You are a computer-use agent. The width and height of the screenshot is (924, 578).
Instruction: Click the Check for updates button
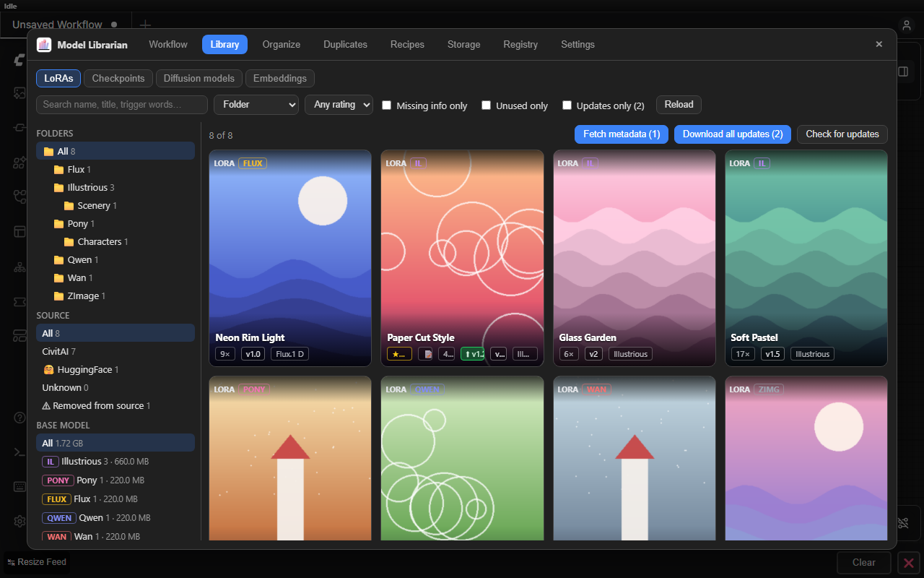[842, 134]
